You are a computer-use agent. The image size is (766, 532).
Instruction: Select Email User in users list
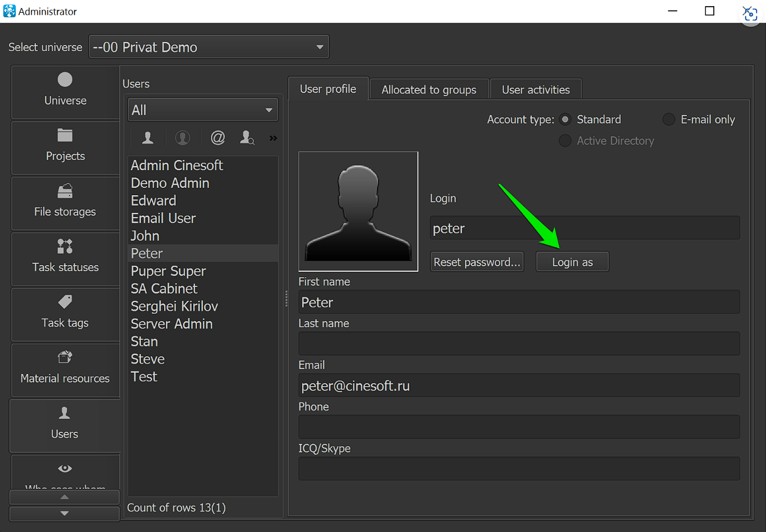coord(203,218)
